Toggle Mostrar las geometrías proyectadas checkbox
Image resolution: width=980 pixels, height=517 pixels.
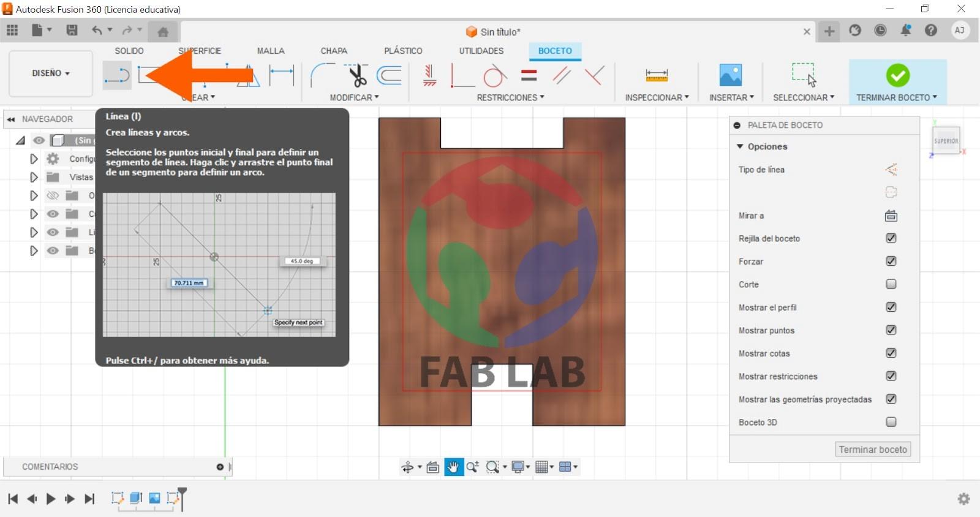click(x=891, y=399)
